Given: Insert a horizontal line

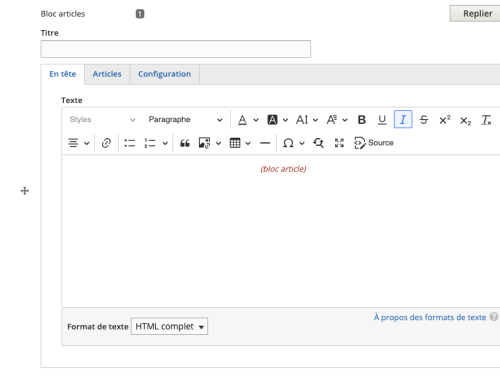Looking at the screenshot, I should click(265, 143).
